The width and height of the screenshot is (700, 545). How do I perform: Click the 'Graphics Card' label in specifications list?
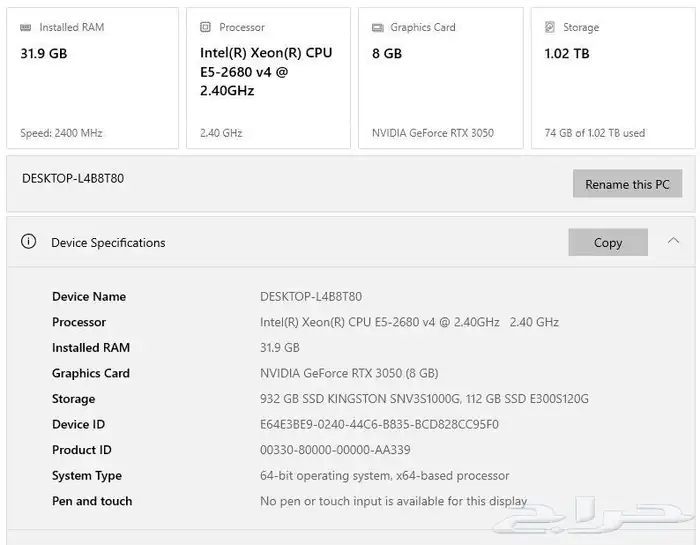(91, 373)
